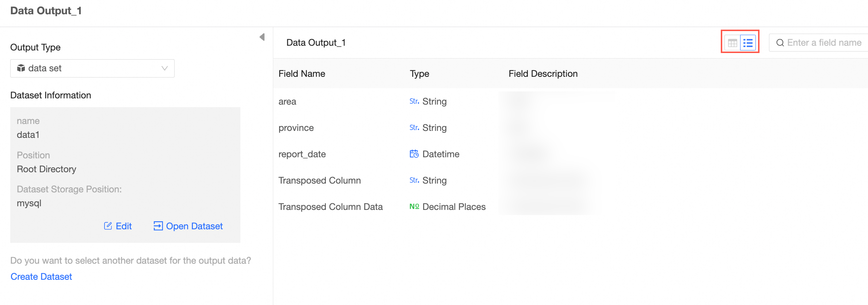
Task: Click the Datetime icon for report_date
Action: tap(414, 154)
